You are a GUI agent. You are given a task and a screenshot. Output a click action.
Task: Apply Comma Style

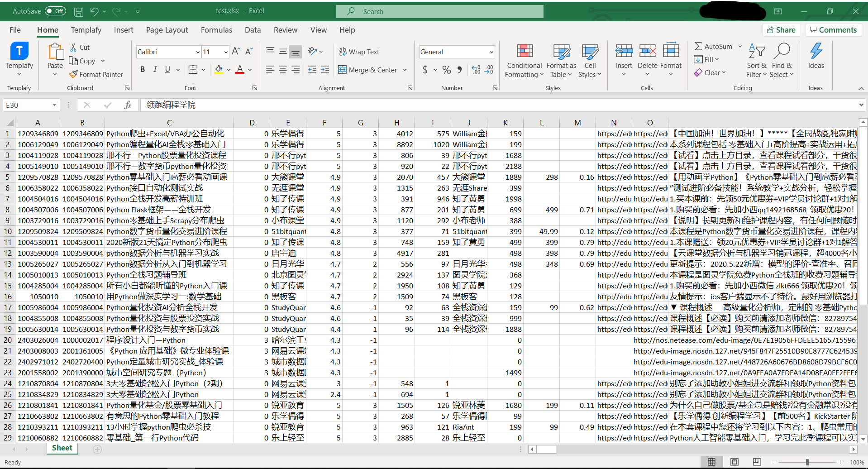click(x=459, y=70)
